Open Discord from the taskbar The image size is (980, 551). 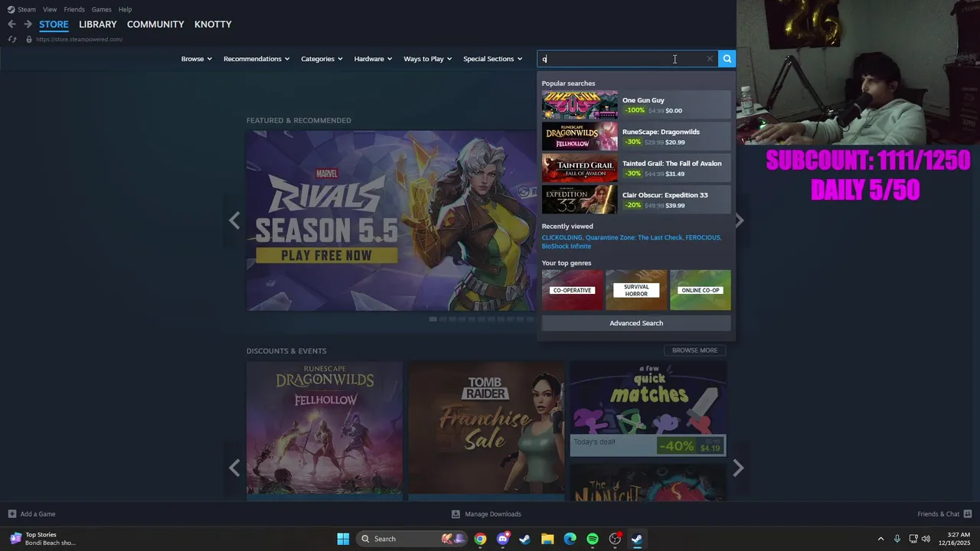click(x=502, y=539)
